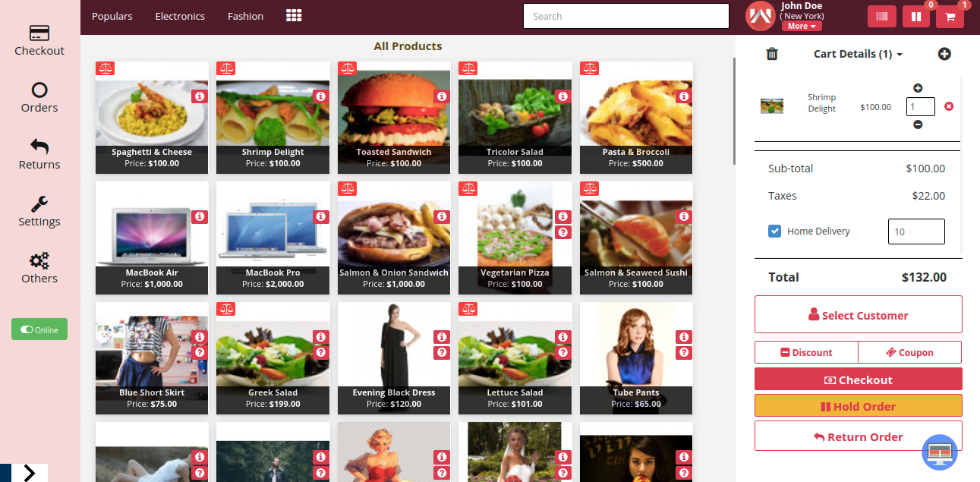Viewport: 980px width, 482px height.
Task: Open held orders using the pause icon
Action: (x=915, y=15)
